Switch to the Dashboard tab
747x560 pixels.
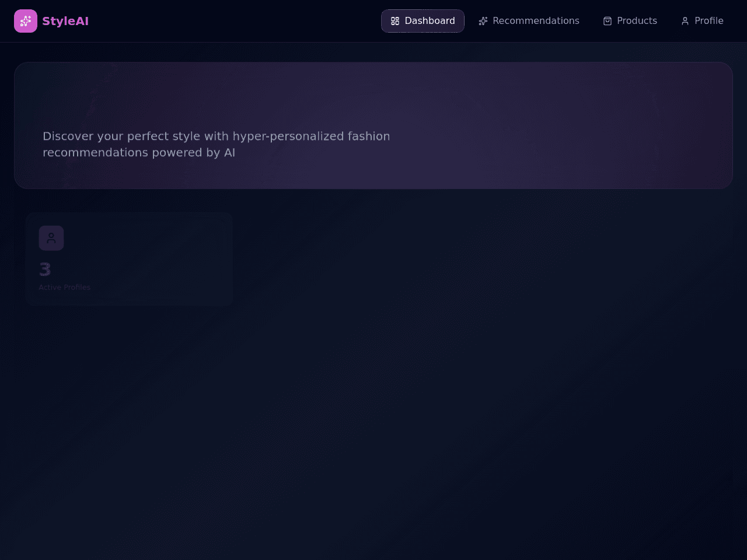423,21
